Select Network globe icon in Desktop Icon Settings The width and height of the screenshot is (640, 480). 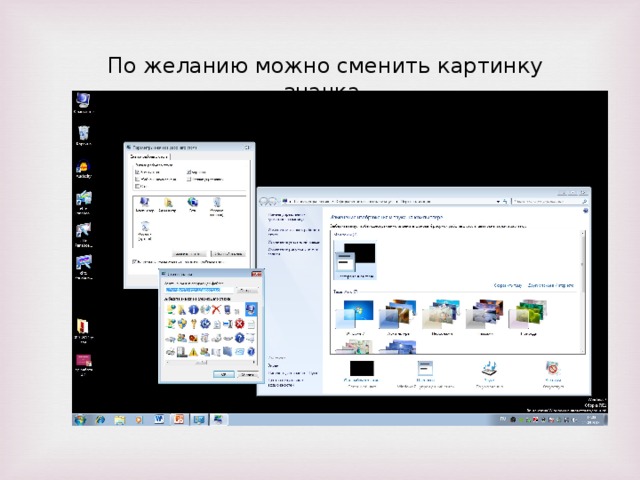pos(193,204)
